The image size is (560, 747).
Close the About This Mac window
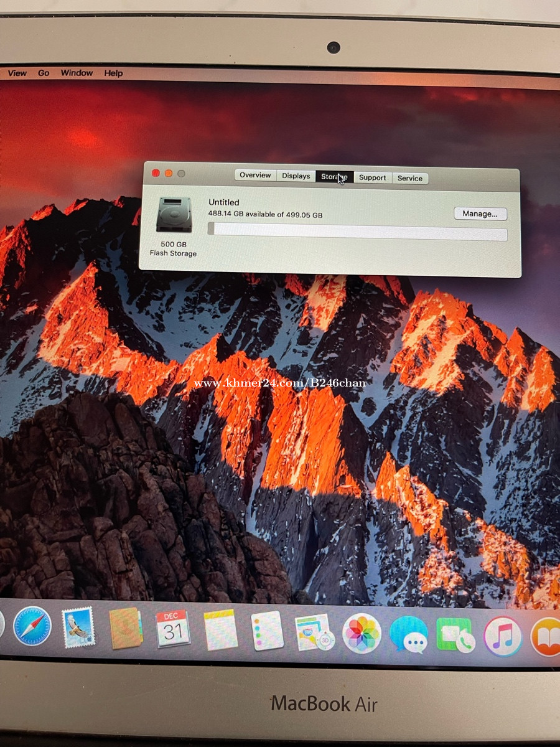pos(156,173)
